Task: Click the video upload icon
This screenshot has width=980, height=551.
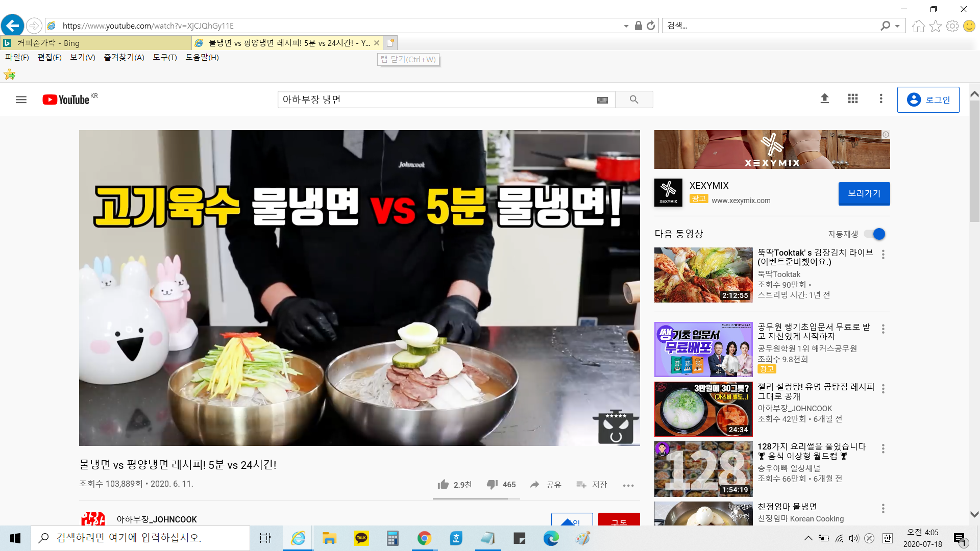Action: (x=824, y=98)
